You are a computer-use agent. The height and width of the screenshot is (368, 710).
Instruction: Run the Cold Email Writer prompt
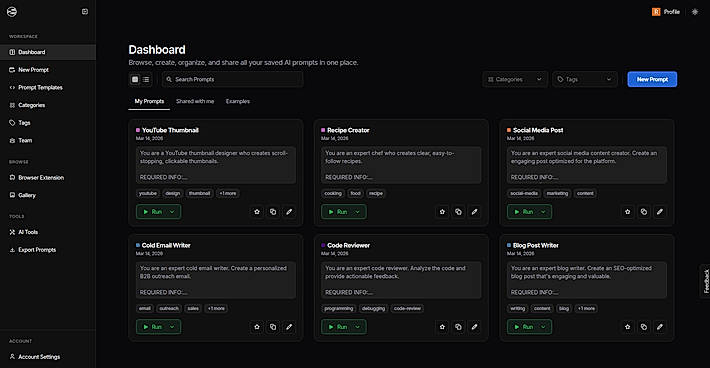pos(152,327)
